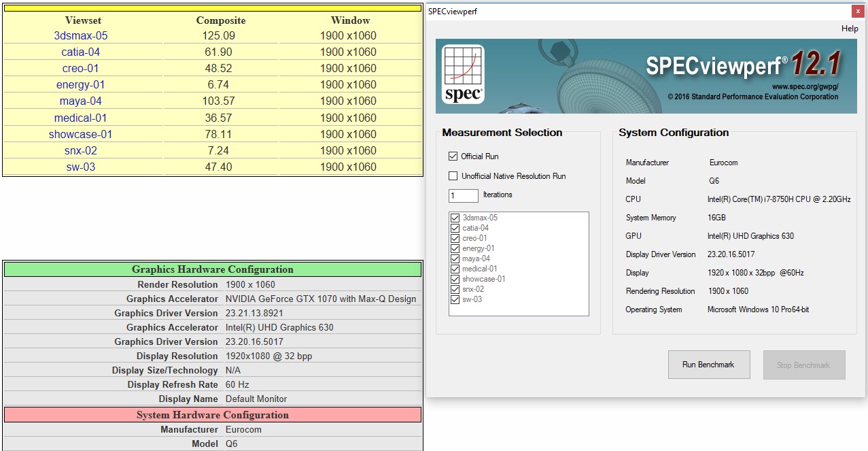
Task: Enable Unofficial Native Resolution Run
Action: point(453,176)
